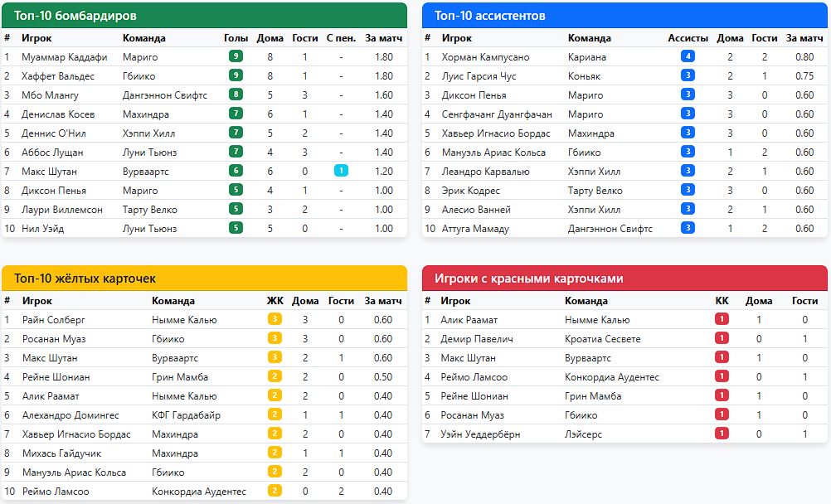
Task: Click the blue 'Топ-10 ассистентов' panel header
Action: coord(624,16)
